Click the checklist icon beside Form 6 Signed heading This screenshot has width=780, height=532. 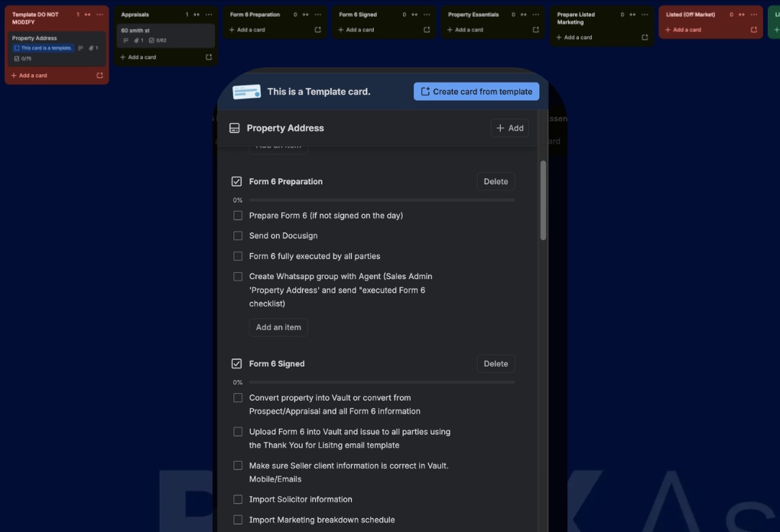[x=237, y=364]
